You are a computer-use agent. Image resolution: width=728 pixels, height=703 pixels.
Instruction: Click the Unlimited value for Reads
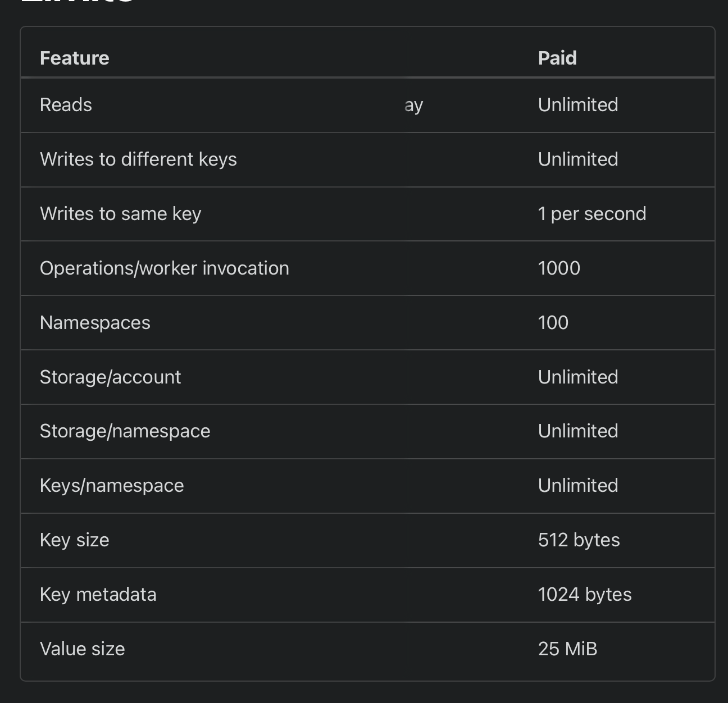pos(578,105)
